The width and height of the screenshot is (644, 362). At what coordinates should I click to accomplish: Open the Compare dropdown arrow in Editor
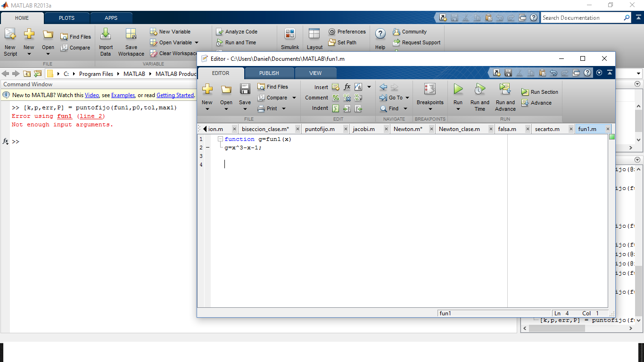tap(294, 98)
